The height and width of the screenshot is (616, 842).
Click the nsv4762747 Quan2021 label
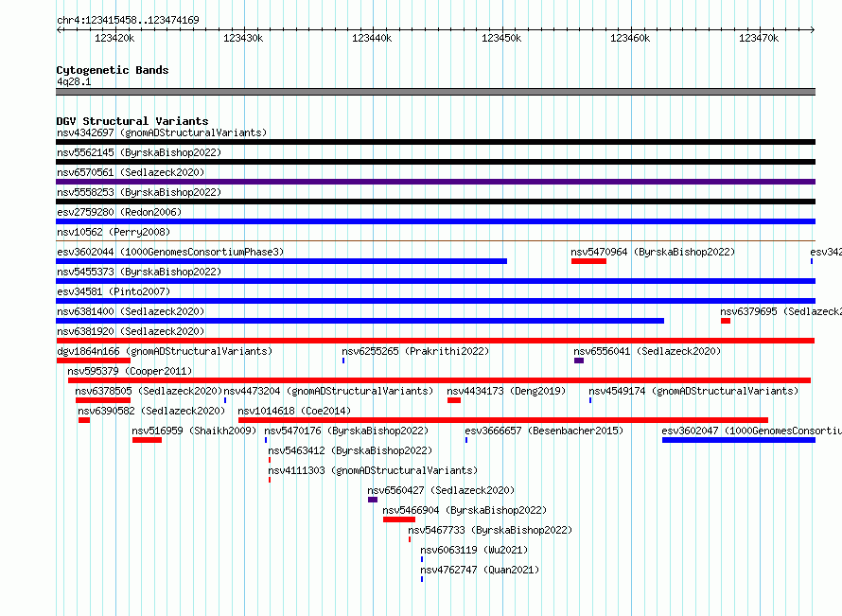(x=480, y=570)
